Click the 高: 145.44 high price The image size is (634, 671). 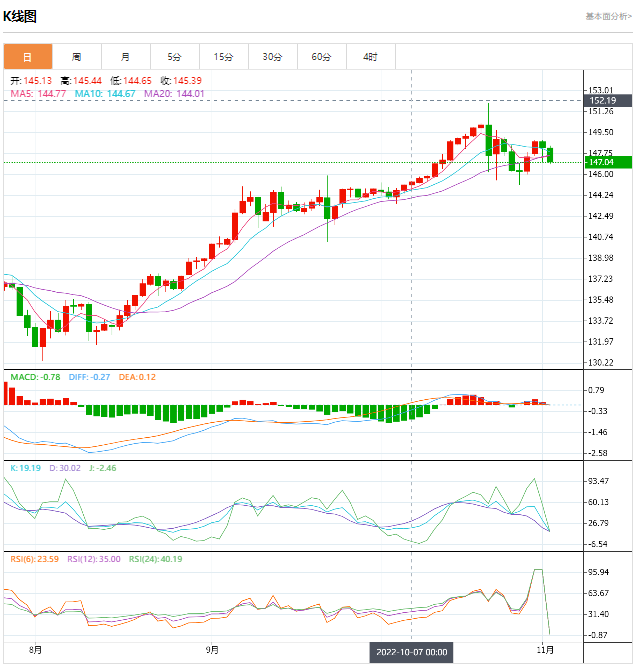click(x=81, y=80)
